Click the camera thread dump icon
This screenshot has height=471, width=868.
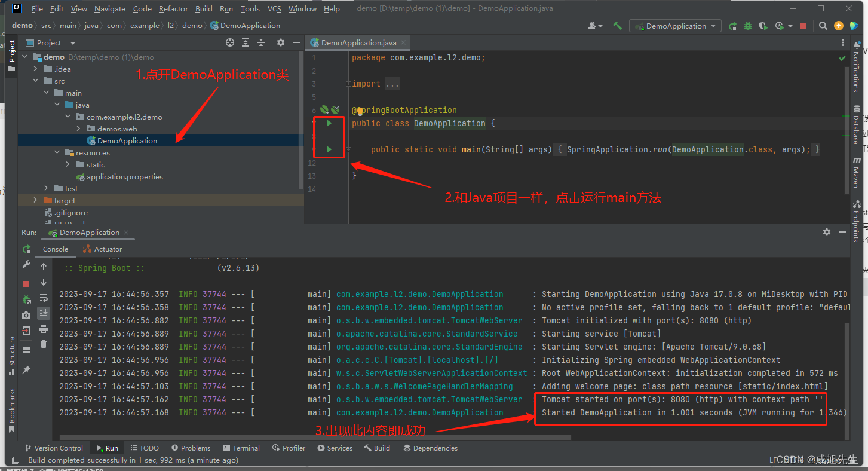point(26,315)
